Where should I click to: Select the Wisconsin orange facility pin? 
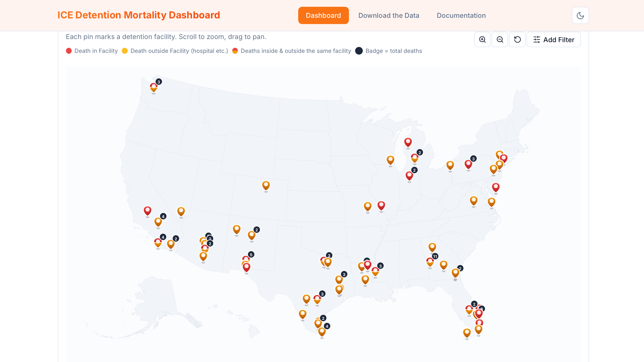390,160
